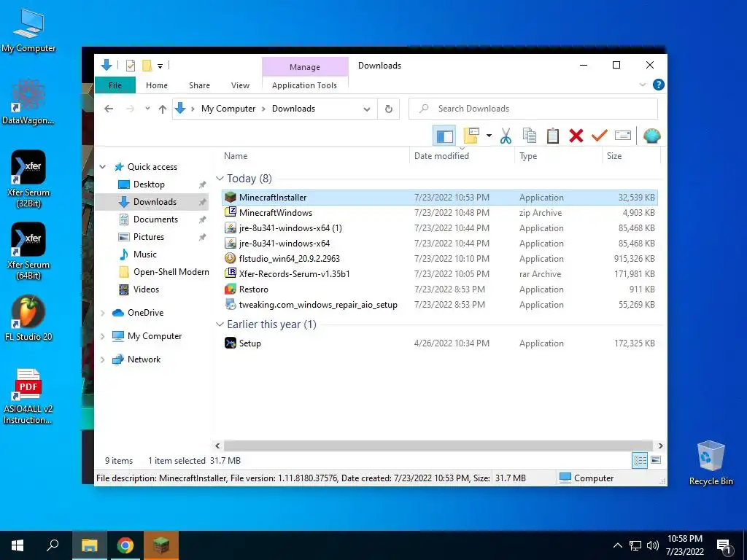Click the scissors Cut icon in toolbar
This screenshot has height=560, width=747.
point(506,136)
